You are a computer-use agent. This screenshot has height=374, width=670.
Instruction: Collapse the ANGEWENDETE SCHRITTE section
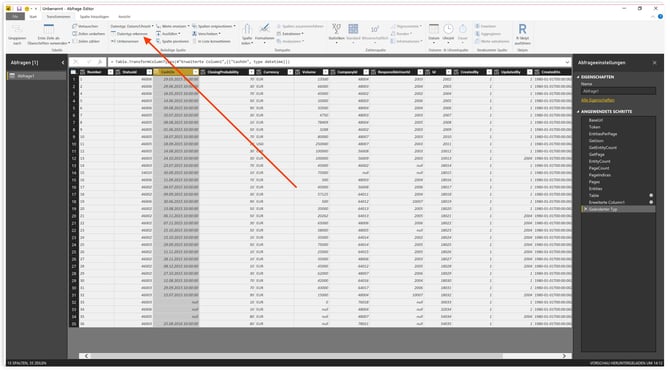pos(579,112)
